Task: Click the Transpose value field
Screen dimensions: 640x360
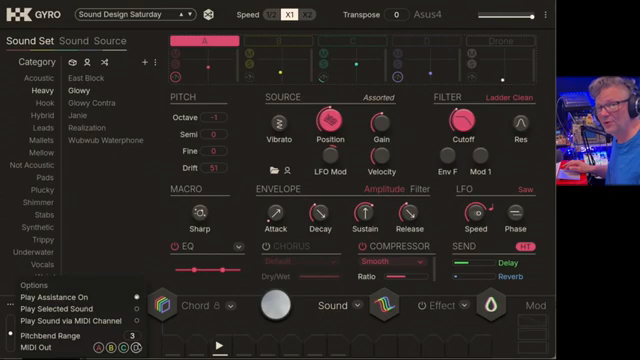Action: (x=396, y=15)
